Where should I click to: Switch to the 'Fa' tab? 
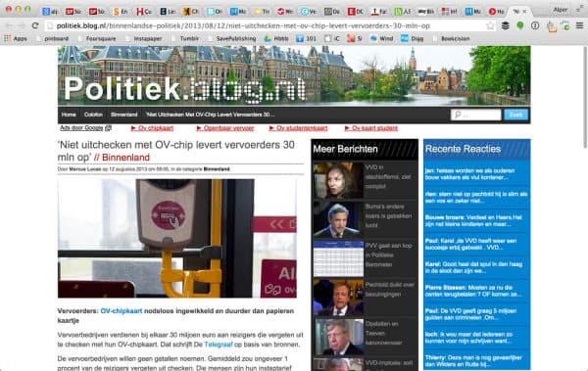click(x=378, y=12)
